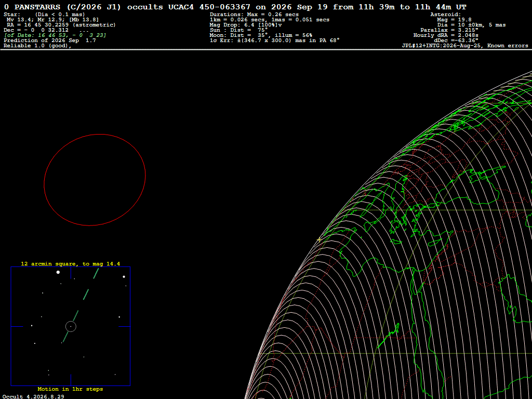Viewport: 532px width, 399px height.
Task: Click the 'Motion in 1hr steps' caption
Action: (70, 389)
